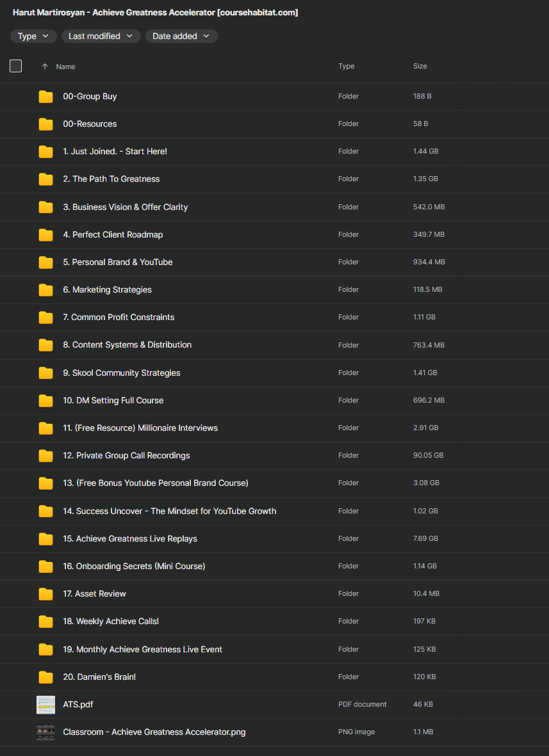Viewport: 549px width, 756px height.
Task: Click the folder icon beside 00-Resources
Action: pos(45,124)
